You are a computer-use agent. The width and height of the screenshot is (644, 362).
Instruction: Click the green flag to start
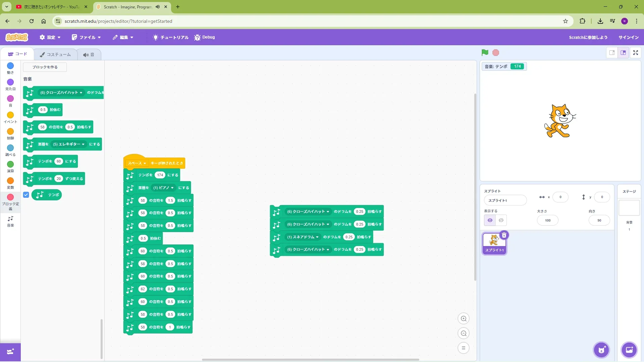pyautogui.click(x=485, y=53)
